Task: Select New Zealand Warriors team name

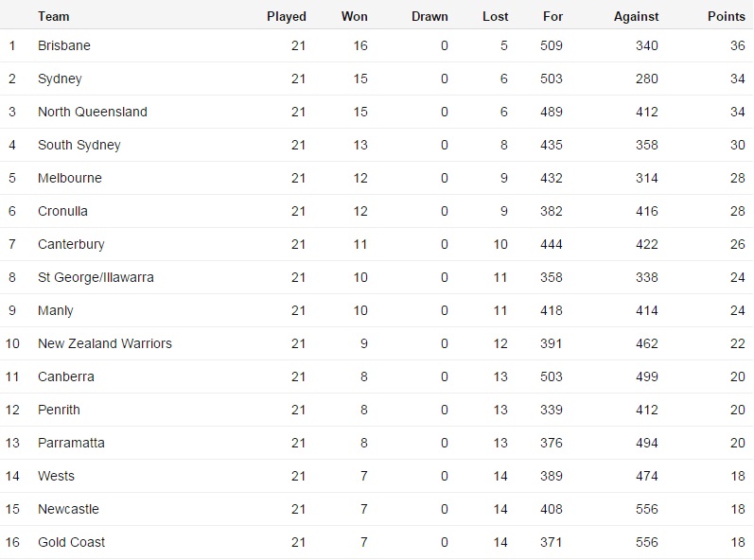Action: click(105, 343)
